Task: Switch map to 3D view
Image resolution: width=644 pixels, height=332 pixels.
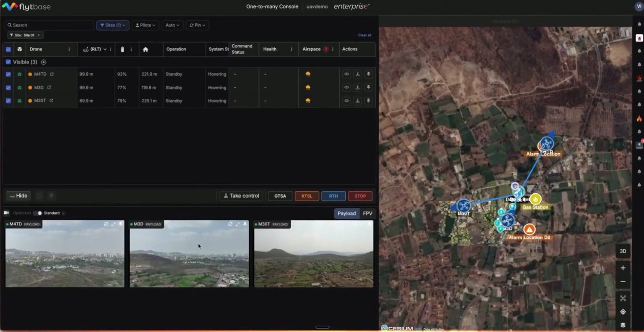Action: 623,251
